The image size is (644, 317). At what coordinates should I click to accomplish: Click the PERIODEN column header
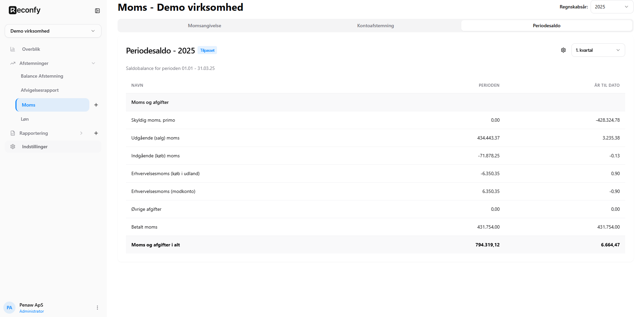[x=489, y=85]
